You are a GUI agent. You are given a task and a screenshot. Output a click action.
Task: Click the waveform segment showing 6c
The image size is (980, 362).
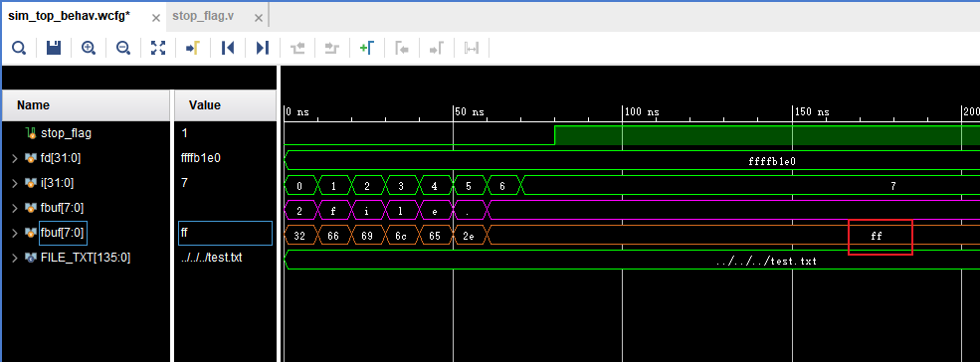tap(401, 237)
